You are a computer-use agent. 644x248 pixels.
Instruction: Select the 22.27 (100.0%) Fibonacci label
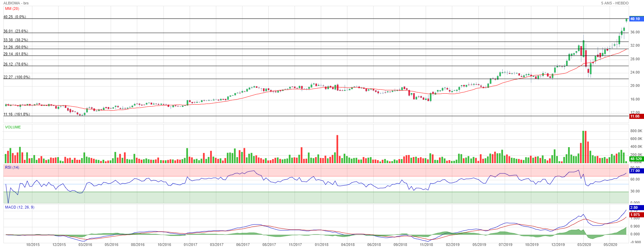coord(17,77)
